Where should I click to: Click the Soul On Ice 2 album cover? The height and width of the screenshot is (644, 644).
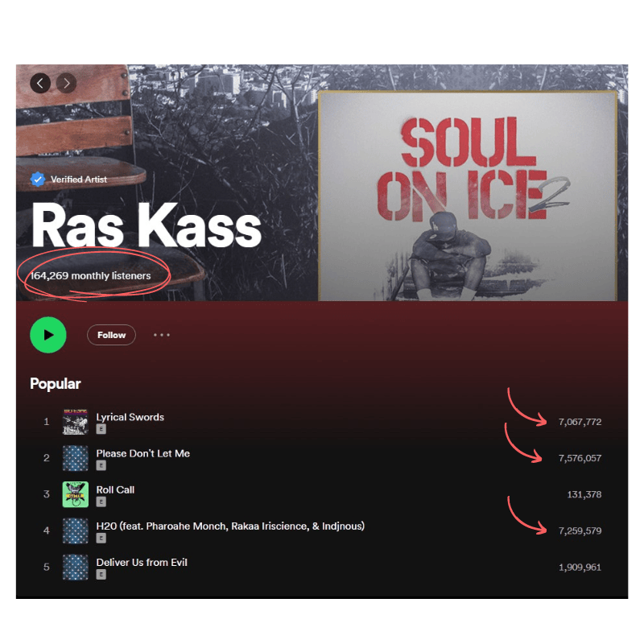[468, 196]
